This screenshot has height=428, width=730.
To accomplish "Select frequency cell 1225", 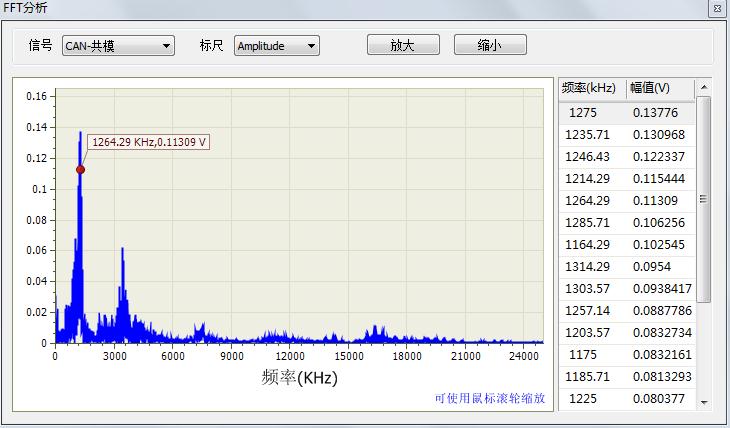I will [x=583, y=399].
